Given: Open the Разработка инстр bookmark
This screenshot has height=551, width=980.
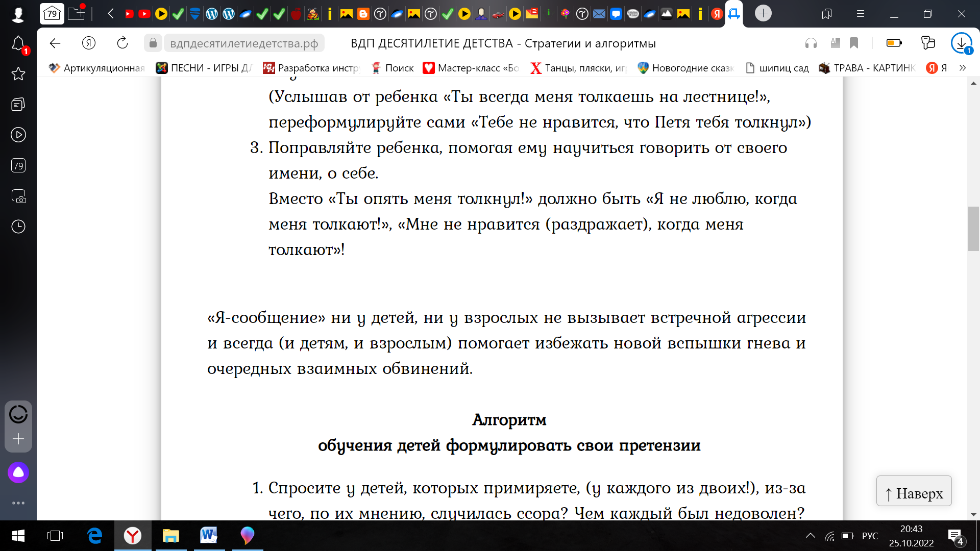Looking at the screenshot, I should coord(311,68).
